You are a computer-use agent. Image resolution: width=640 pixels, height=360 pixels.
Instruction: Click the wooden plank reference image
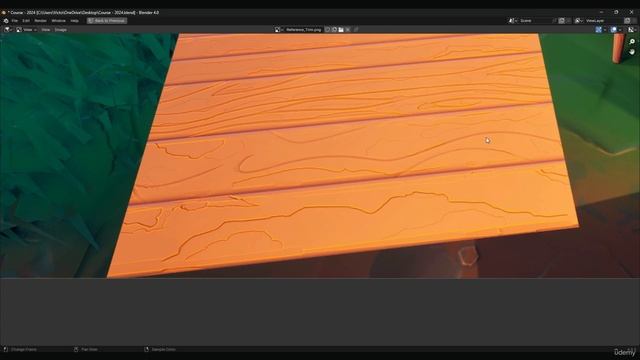[x=343, y=155]
